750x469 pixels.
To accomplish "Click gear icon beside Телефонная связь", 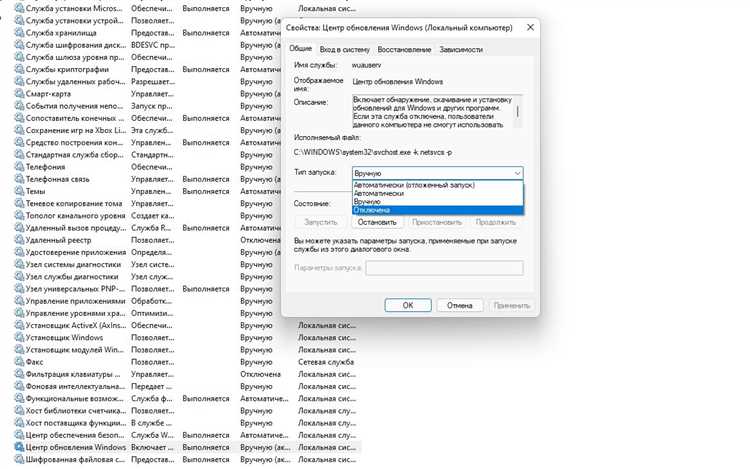I will point(19,179).
